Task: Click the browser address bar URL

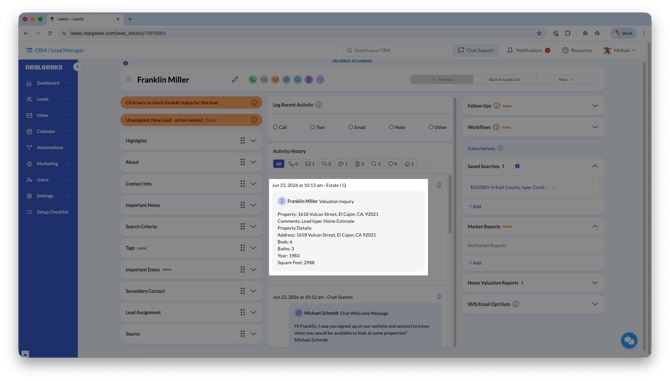Action: click(118, 33)
